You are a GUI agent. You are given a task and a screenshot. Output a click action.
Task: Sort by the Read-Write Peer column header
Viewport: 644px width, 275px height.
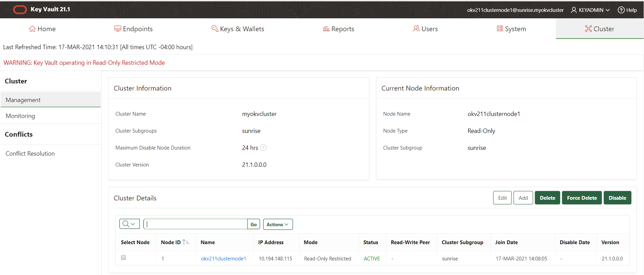pos(410,242)
